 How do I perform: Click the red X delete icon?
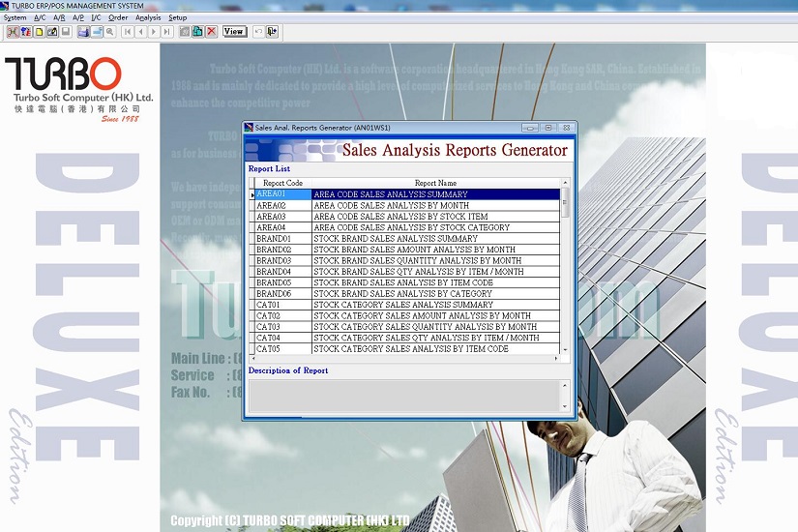click(211, 32)
